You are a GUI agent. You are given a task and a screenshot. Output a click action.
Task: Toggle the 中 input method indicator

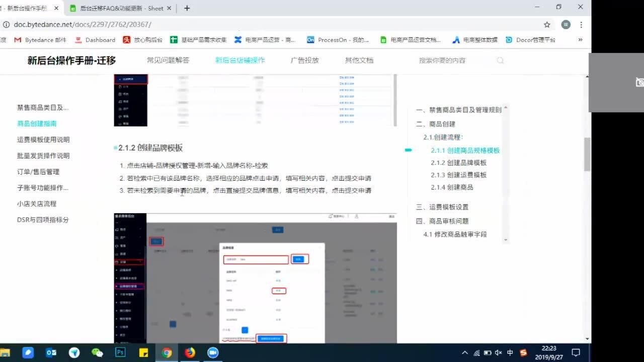pyautogui.click(x=510, y=352)
